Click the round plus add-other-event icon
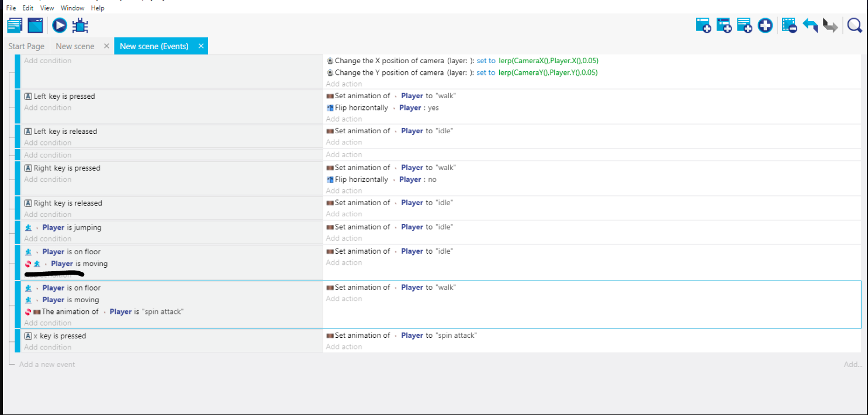The width and height of the screenshot is (868, 415). pyautogui.click(x=765, y=26)
